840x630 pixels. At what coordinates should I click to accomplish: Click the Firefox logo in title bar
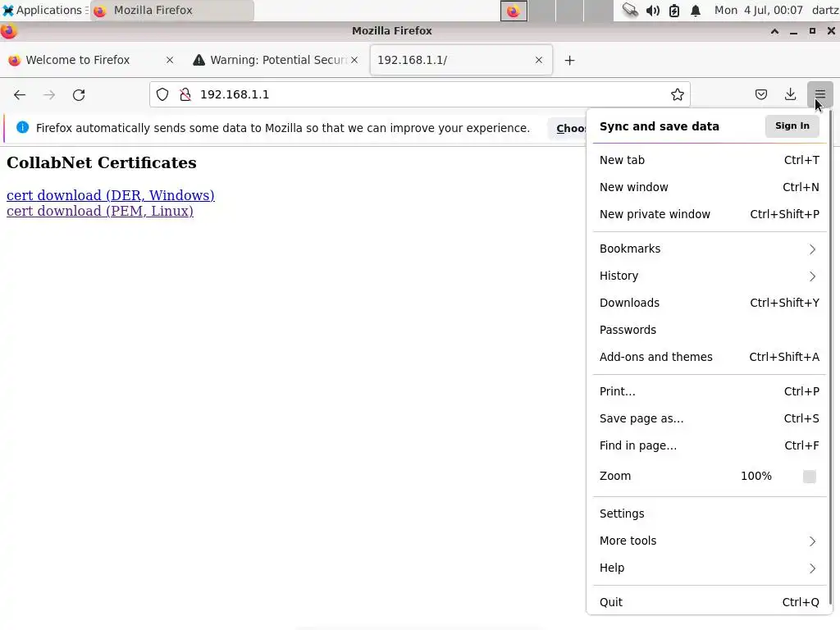(8, 30)
